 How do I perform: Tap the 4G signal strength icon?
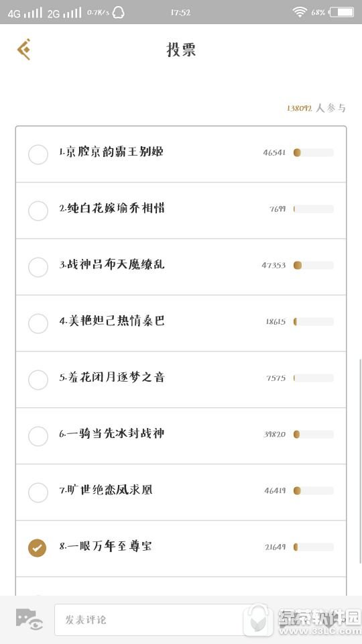click(25, 13)
